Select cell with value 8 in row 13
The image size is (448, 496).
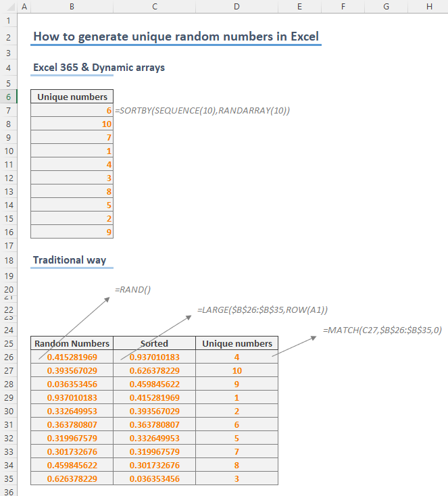pos(72,191)
